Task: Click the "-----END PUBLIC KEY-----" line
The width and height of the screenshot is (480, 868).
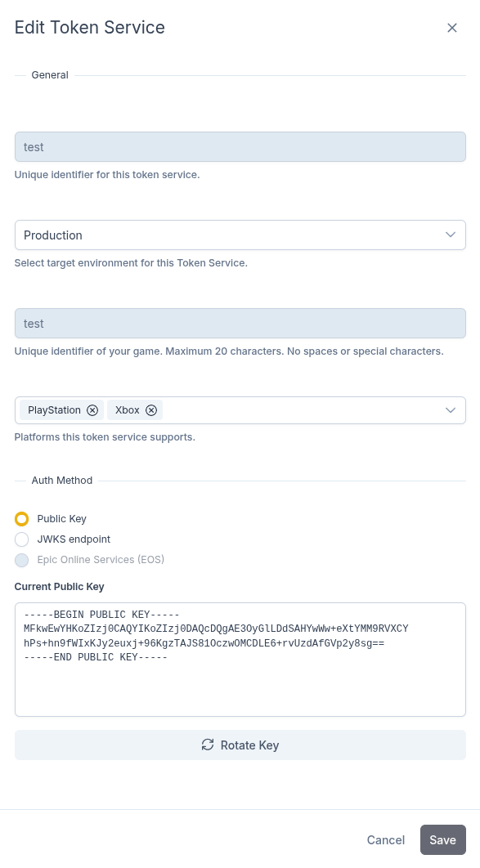Action: coord(95,657)
